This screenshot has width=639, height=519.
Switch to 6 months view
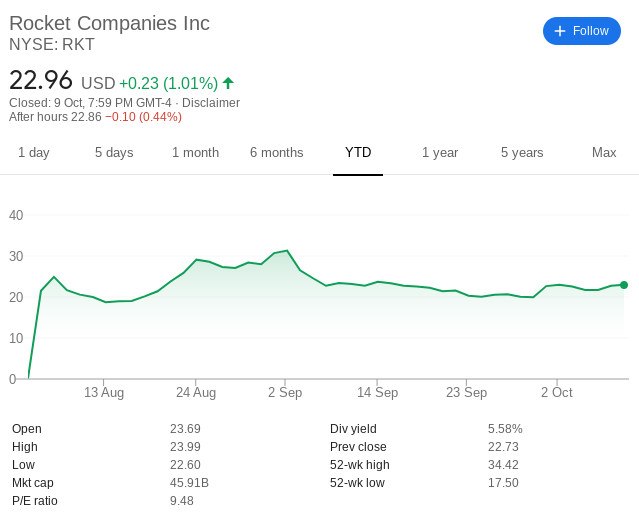277,152
